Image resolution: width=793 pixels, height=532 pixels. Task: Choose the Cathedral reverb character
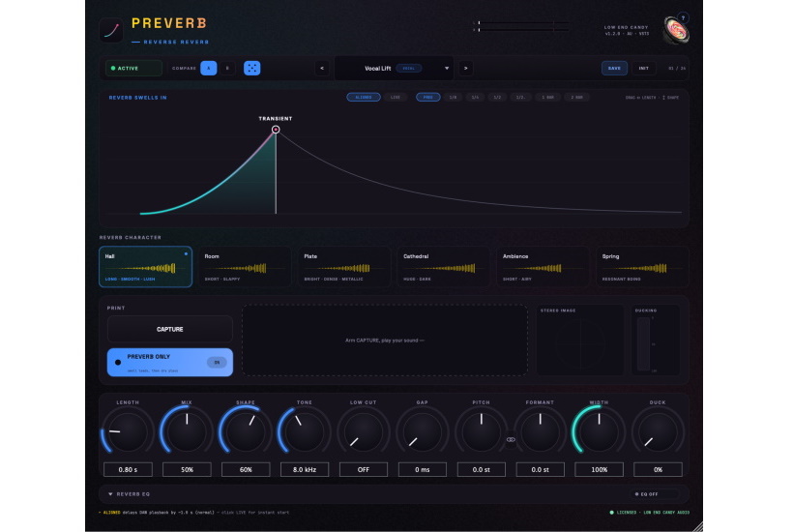point(444,267)
